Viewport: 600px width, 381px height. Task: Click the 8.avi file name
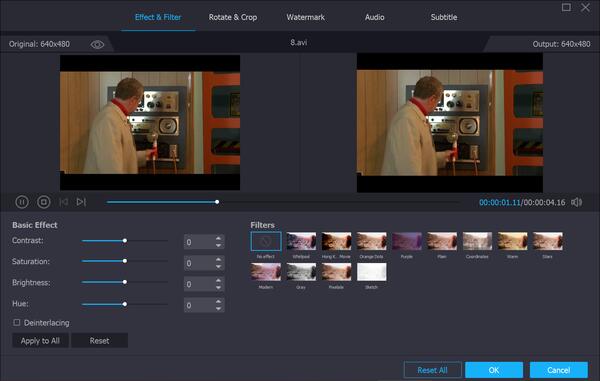pyautogui.click(x=298, y=42)
